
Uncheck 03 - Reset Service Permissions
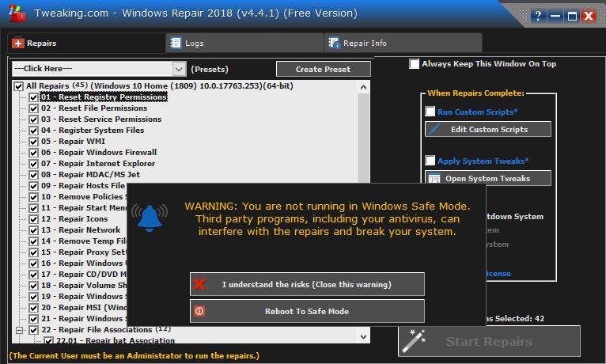34,119
